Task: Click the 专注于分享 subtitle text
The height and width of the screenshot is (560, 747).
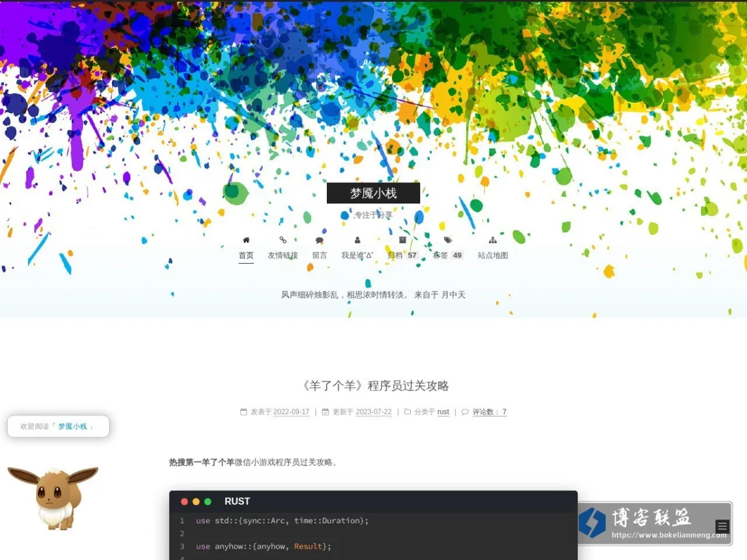Action: coord(374,215)
